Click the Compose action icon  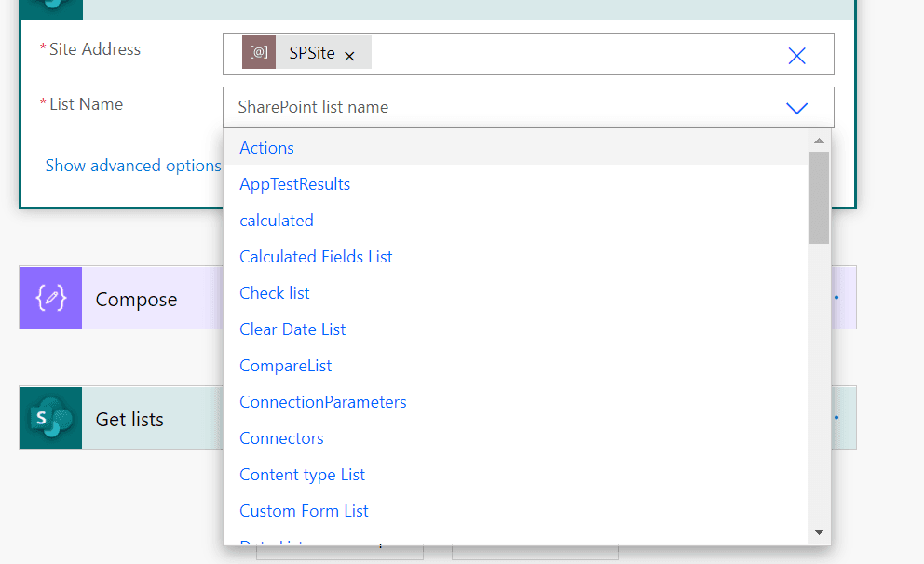(x=51, y=298)
